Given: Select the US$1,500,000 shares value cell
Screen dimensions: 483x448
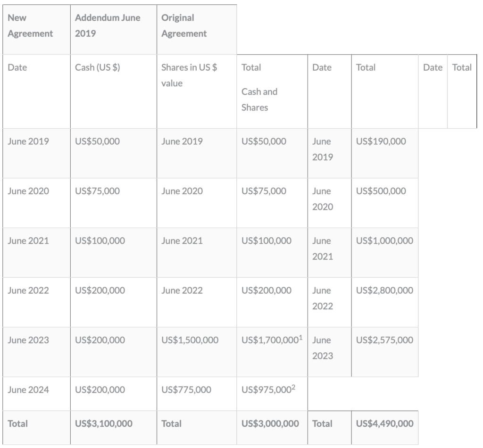Looking at the screenshot, I should click(190, 340).
